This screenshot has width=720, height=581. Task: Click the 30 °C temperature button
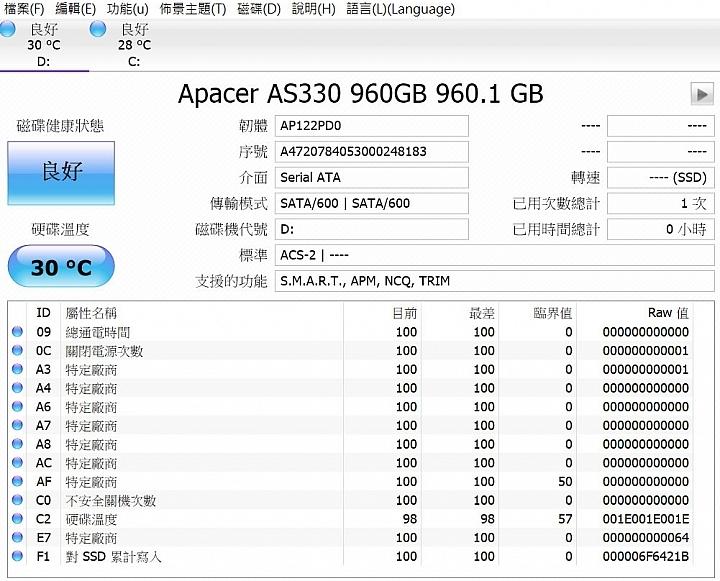point(61,267)
